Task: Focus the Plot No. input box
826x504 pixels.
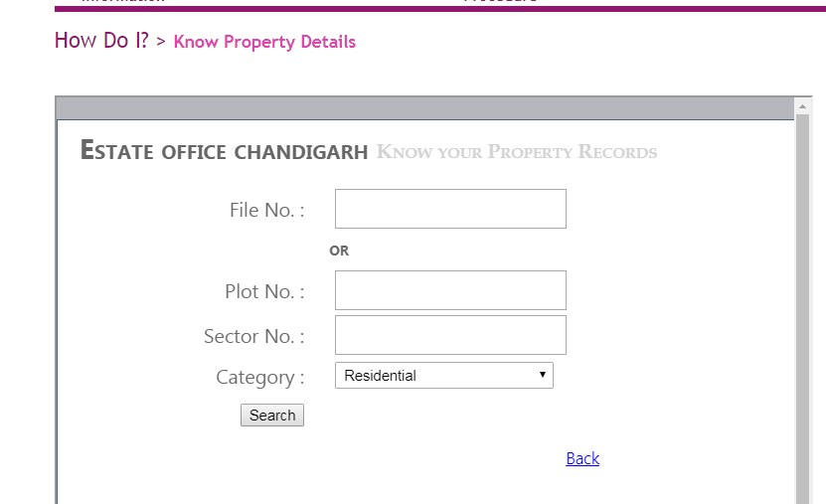Action: point(450,290)
